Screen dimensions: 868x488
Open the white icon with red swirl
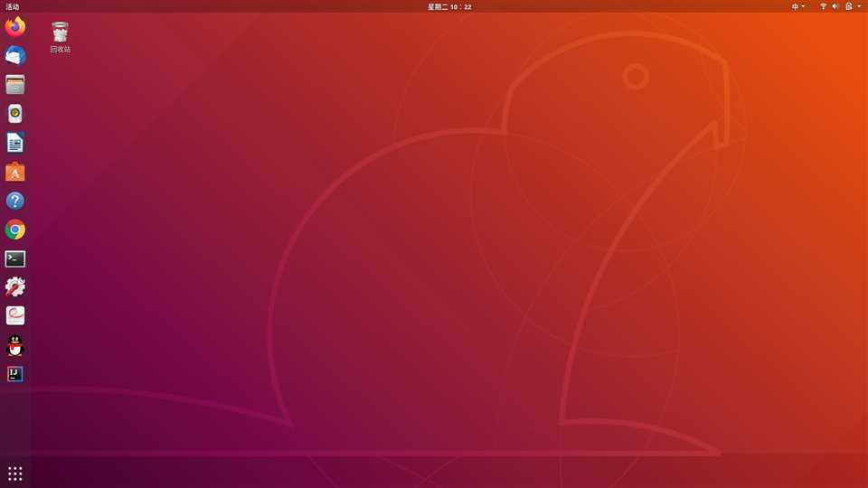15,316
